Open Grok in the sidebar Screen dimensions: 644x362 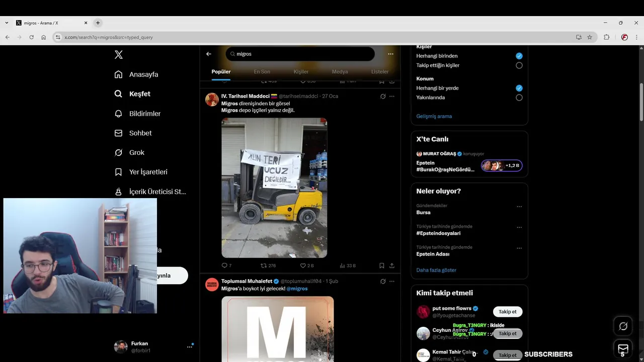(129, 152)
